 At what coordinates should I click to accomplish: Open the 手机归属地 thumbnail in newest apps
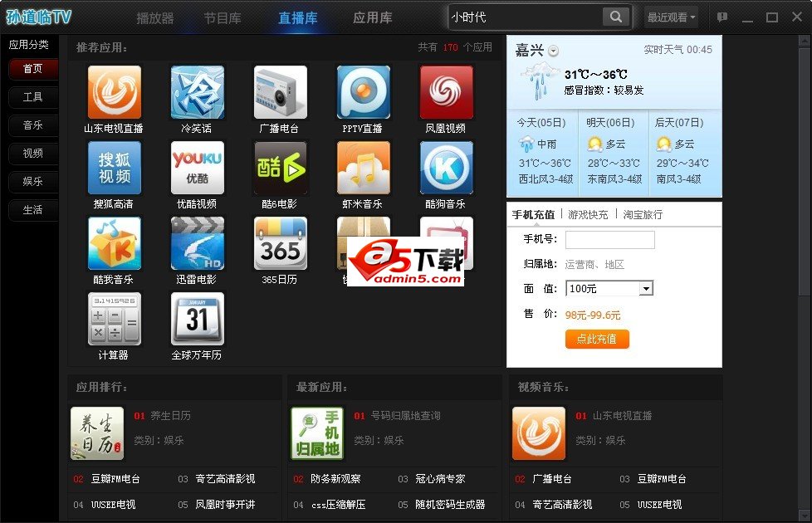(x=317, y=433)
